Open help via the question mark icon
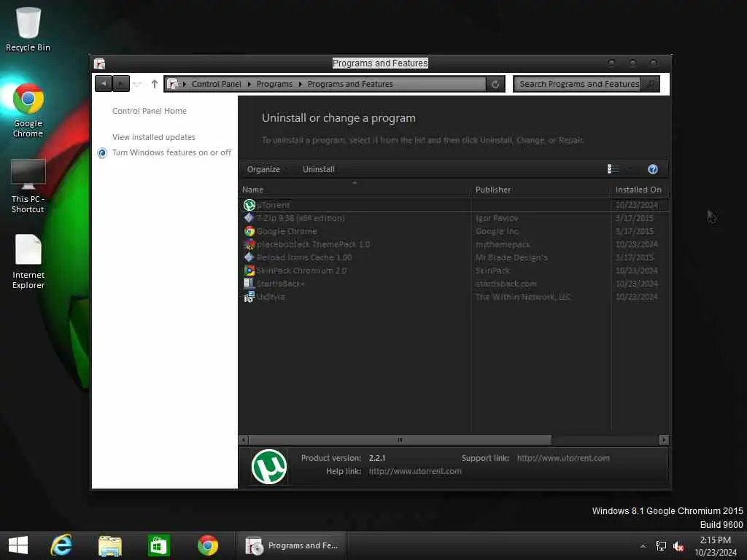The height and width of the screenshot is (560, 747). pos(653,169)
